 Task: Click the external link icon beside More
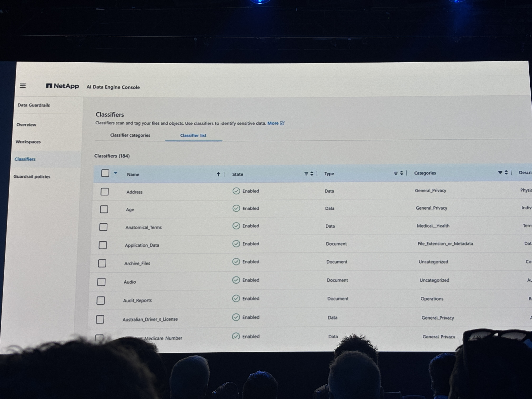tap(282, 123)
